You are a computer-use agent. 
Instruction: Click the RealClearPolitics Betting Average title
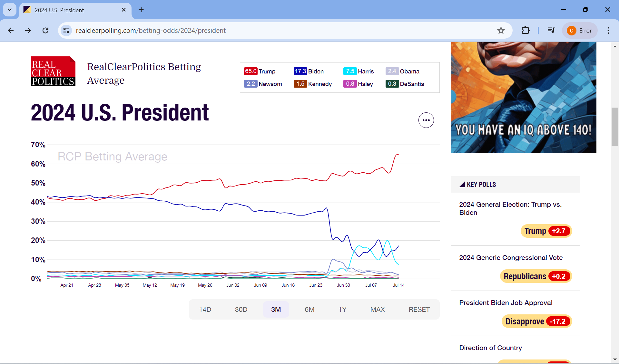pyautogui.click(x=144, y=73)
